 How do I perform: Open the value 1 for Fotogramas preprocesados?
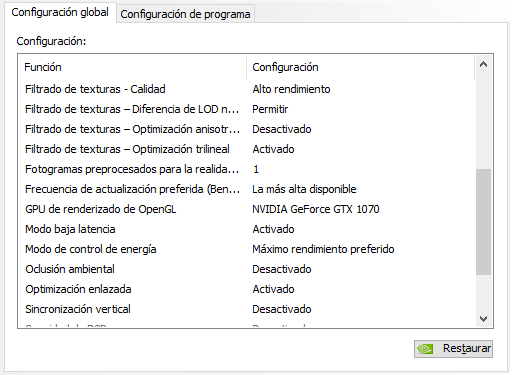pos(256,169)
